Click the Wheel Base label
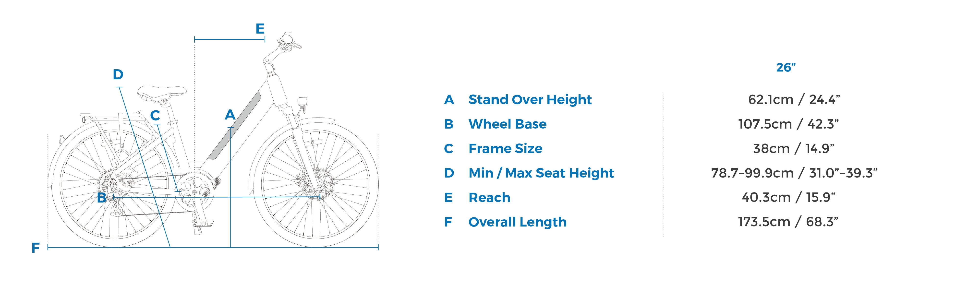Image resolution: width=980 pixels, height=286 pixels. [x=507, y=124]
